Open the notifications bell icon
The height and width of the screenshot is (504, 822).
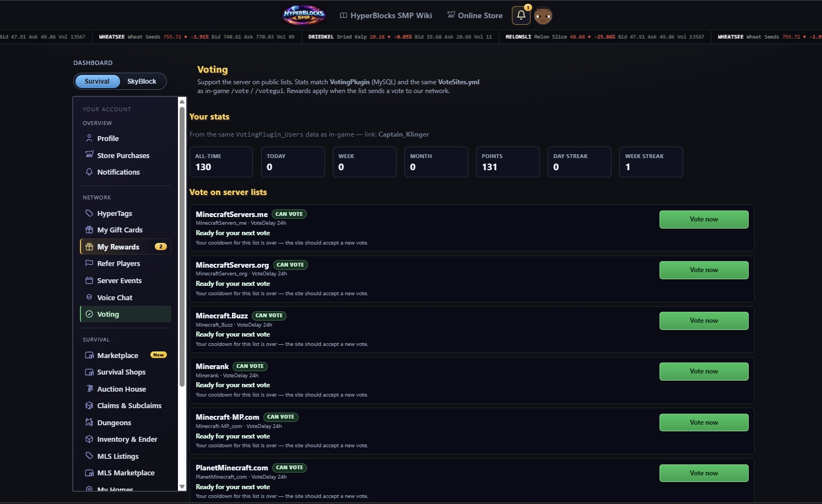[521, 15]
